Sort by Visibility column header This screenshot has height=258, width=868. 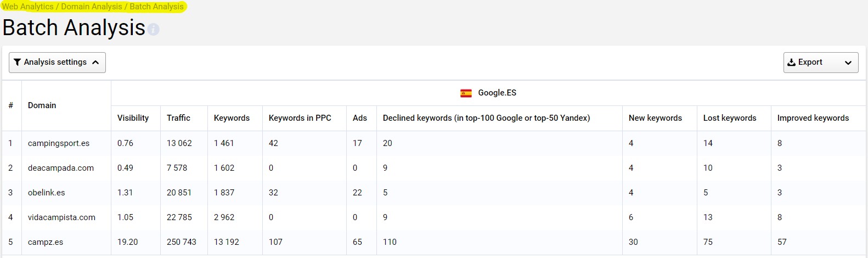point(133,118)
